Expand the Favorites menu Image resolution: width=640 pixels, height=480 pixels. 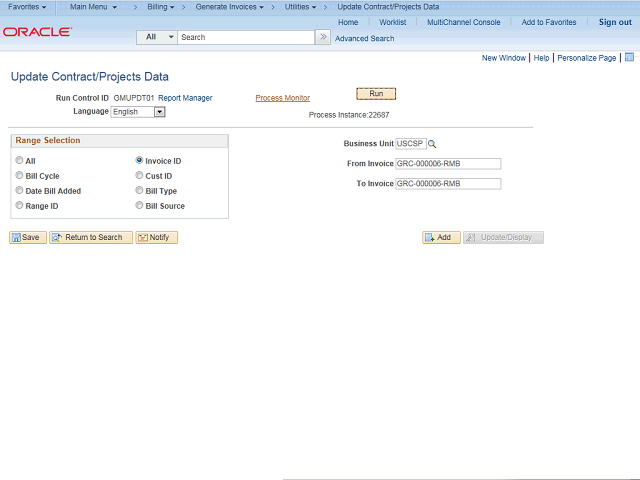27,7
